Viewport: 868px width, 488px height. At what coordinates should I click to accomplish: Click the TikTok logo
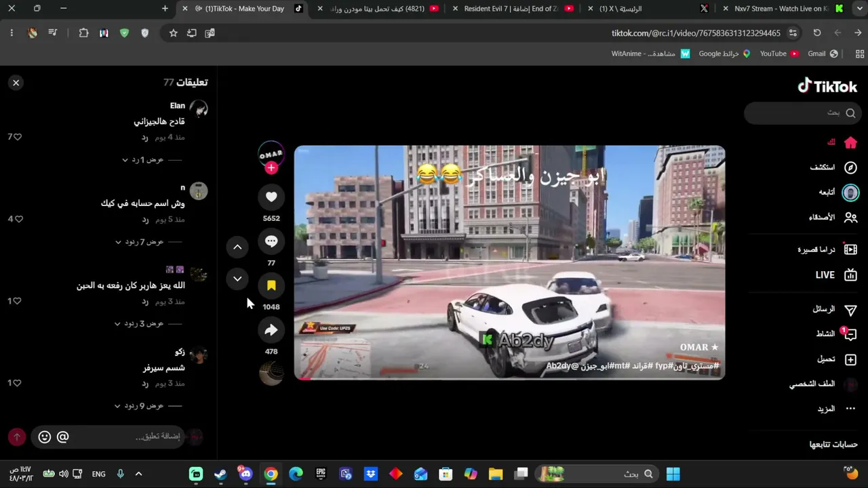click(827, 86)
